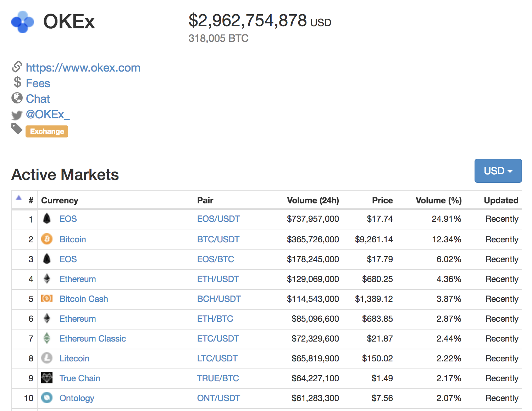
Task: Click the sort arrow in the # column header
Action: [x=19, y=198]
